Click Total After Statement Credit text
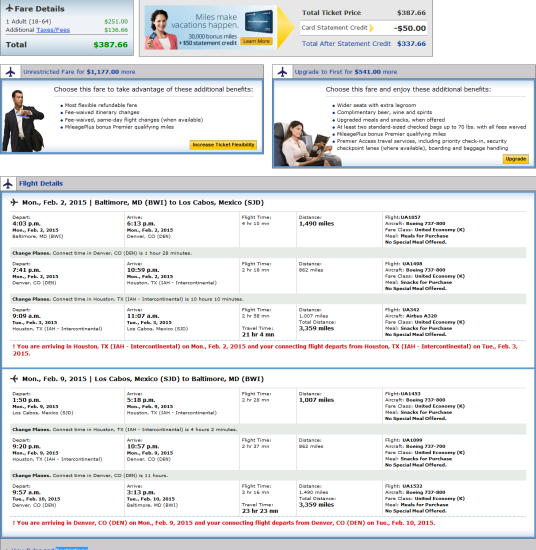536x550 pixels. click(346, 44)
